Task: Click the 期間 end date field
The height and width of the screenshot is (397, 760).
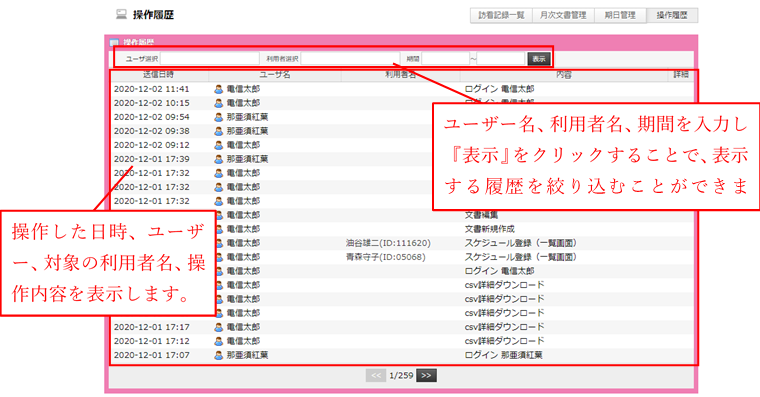Action: [501, 59]
